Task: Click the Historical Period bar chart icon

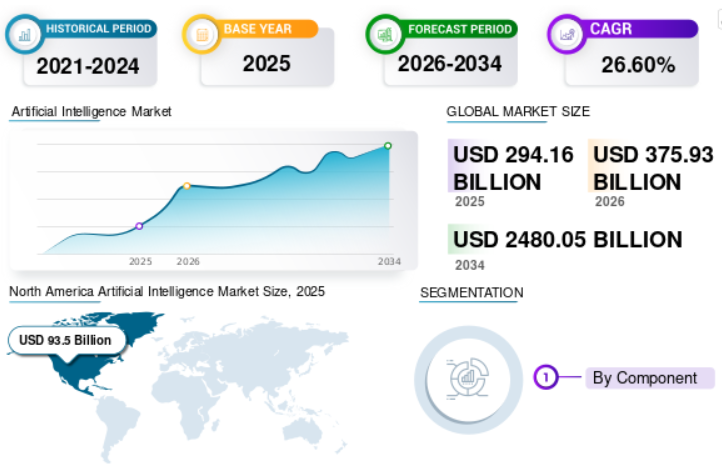Action: [24, 34]
